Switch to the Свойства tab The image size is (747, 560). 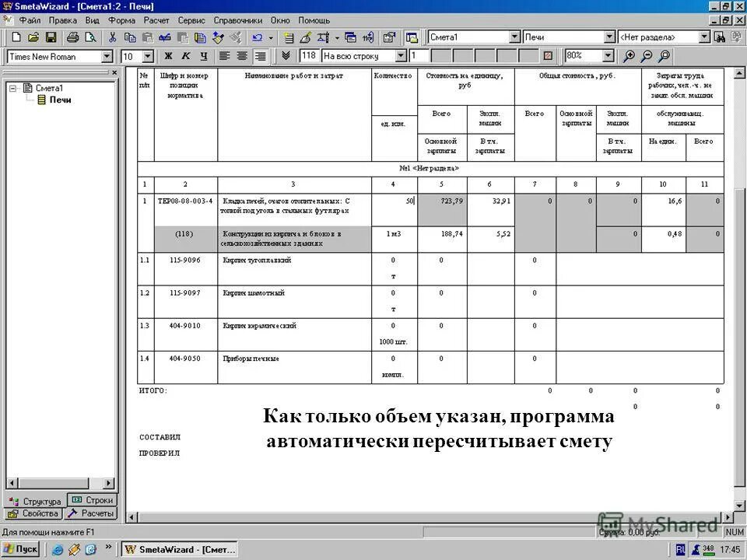[33, 513]
